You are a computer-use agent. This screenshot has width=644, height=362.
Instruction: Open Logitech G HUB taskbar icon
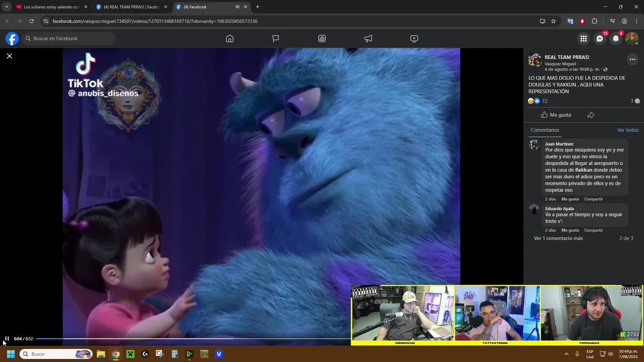[x=145, y=354]
